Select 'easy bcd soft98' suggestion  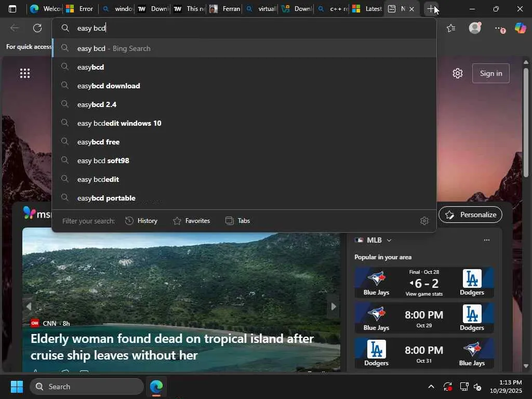[x=244, y=161]
